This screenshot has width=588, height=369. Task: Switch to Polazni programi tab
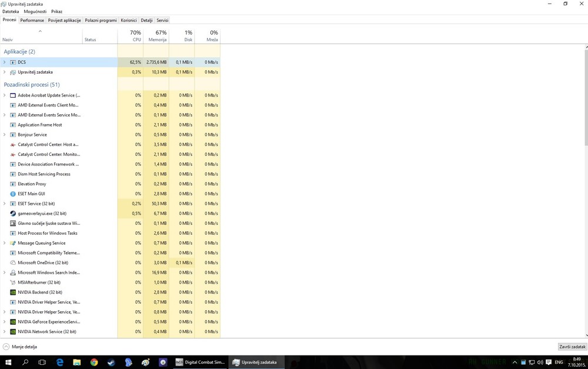point(101,20)
